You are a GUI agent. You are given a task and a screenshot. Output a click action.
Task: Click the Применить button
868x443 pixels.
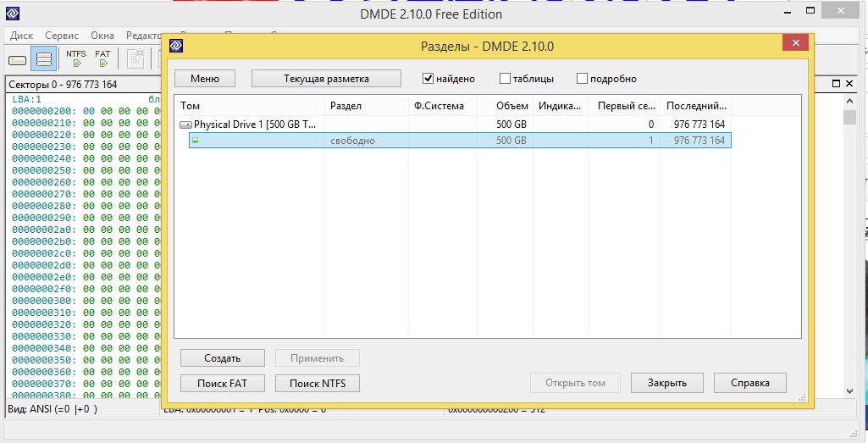pyautogui.click(x=318, y=358)
